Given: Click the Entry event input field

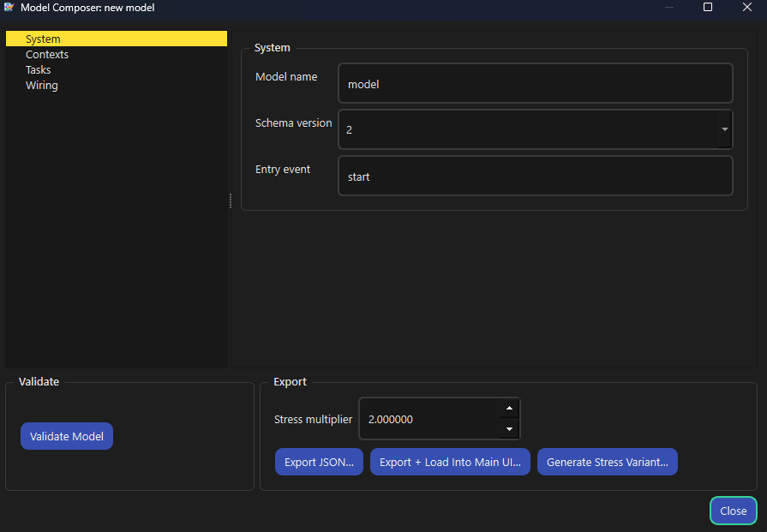Looking at the screenshot, I should 535,176.
